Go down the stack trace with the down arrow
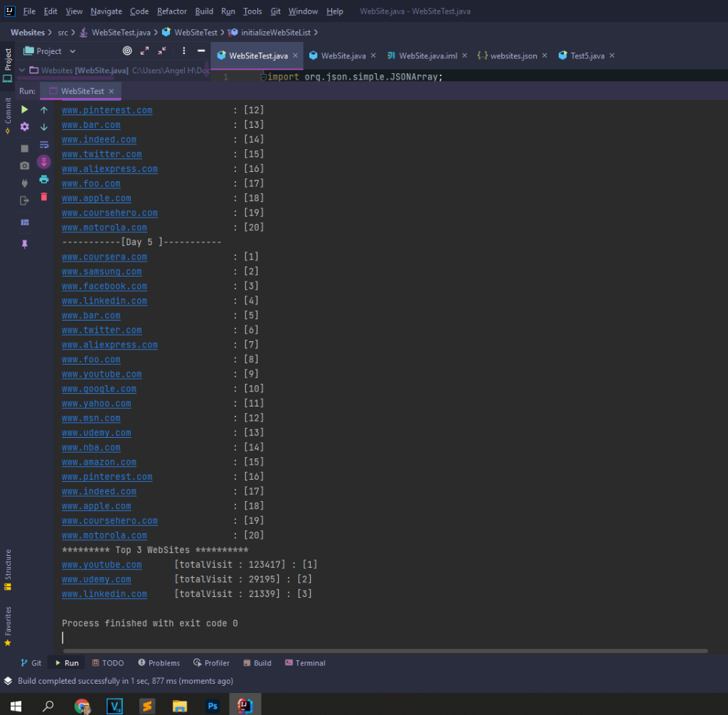 tap(44, 127)
